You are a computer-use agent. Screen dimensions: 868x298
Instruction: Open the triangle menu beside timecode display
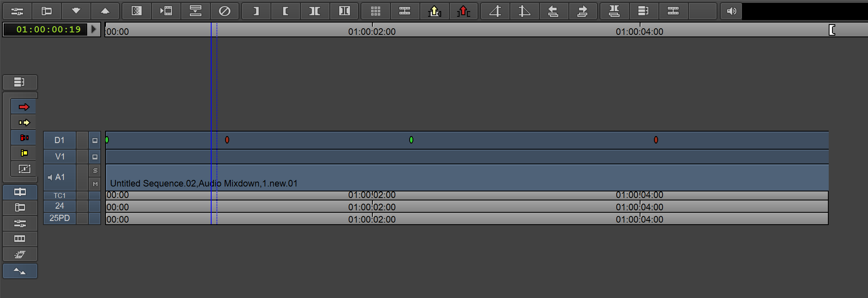click(x=94, y=29)
